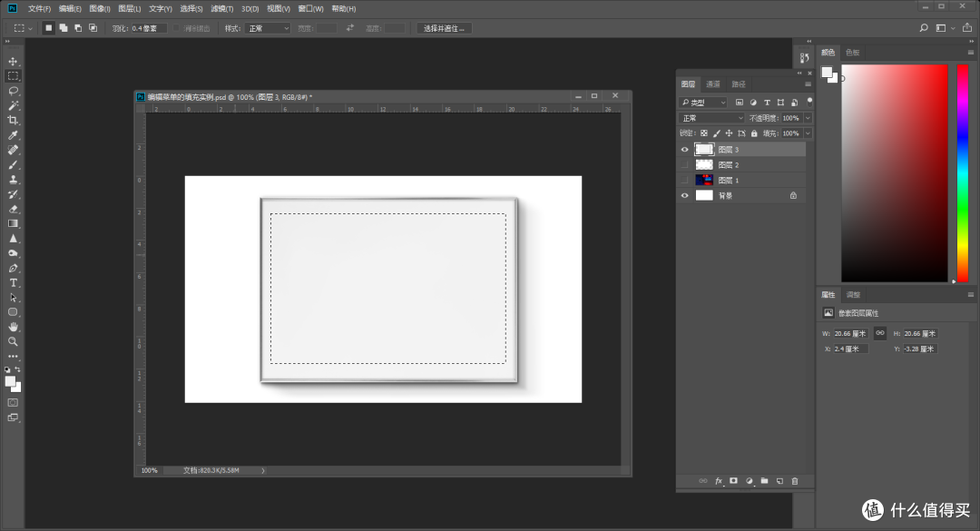The image size is (980, 531).
Task: Open the layer styles fx menu
Action: [x=718, y=481]
